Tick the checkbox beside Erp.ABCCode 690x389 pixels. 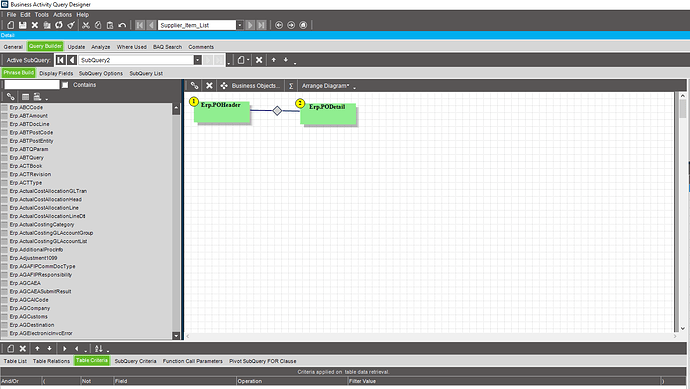[x=5, y=107]
